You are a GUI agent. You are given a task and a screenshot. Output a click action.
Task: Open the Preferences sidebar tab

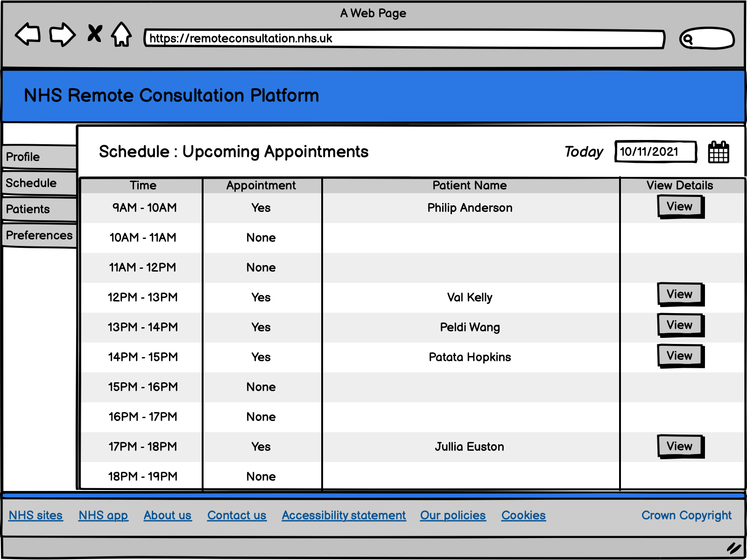coord(39,235)
